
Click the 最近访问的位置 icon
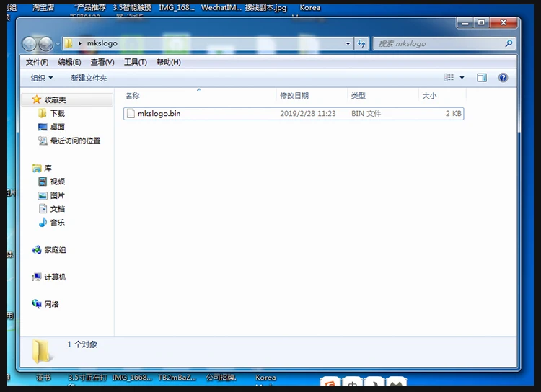43,141
